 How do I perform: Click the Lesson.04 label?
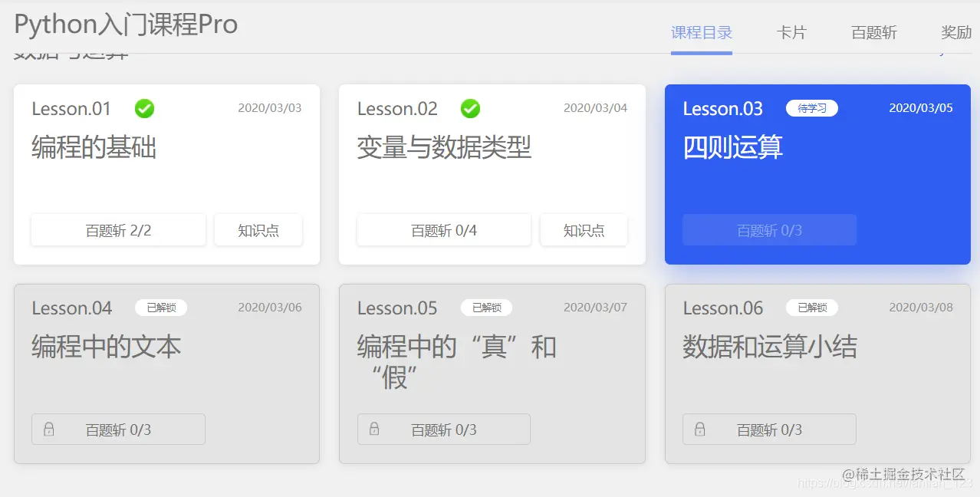71,308
